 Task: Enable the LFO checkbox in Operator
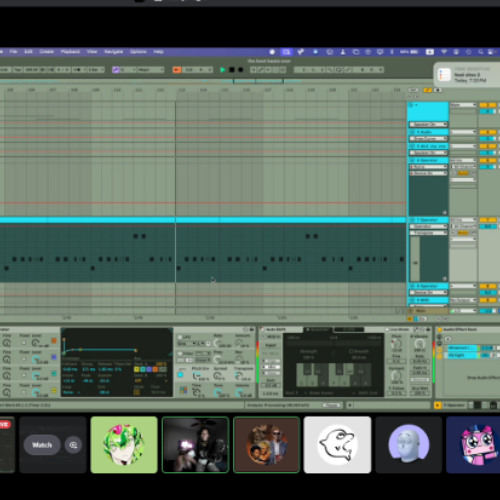pyautogui.click(x=180, y=337)
